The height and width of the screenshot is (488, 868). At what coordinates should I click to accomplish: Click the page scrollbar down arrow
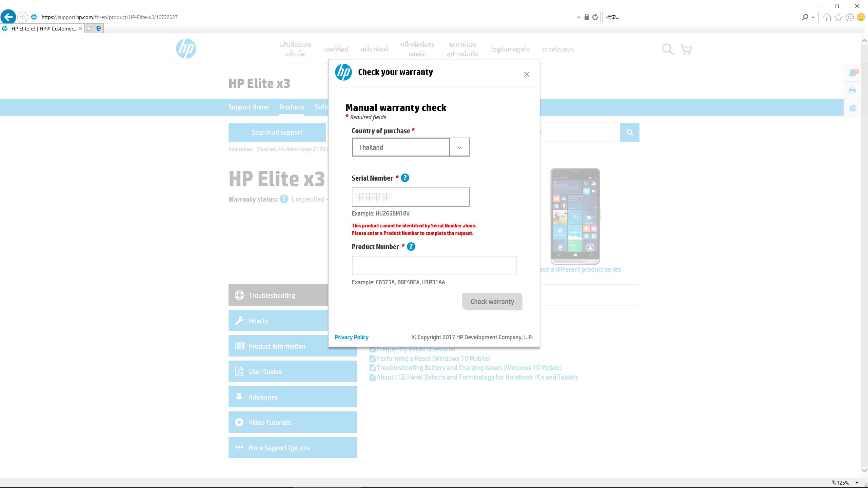(x=864, y=470)
